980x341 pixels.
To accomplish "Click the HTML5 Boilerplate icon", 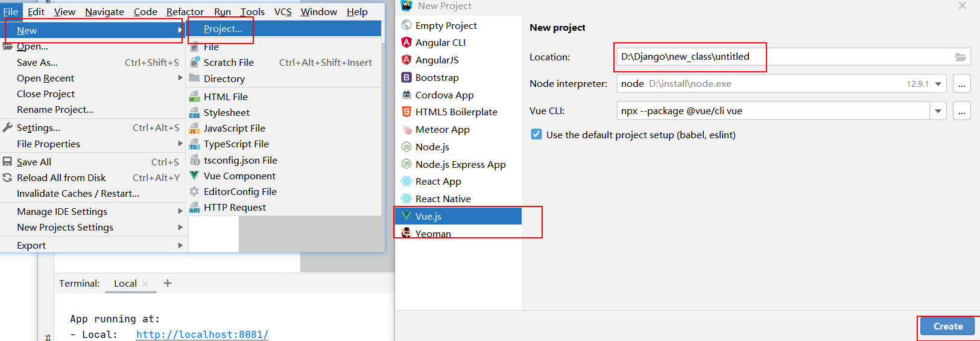I will click(x=406, y=112).
